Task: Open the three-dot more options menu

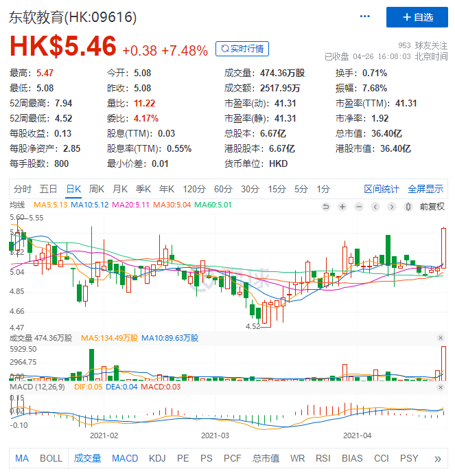Action: point(364,16)
